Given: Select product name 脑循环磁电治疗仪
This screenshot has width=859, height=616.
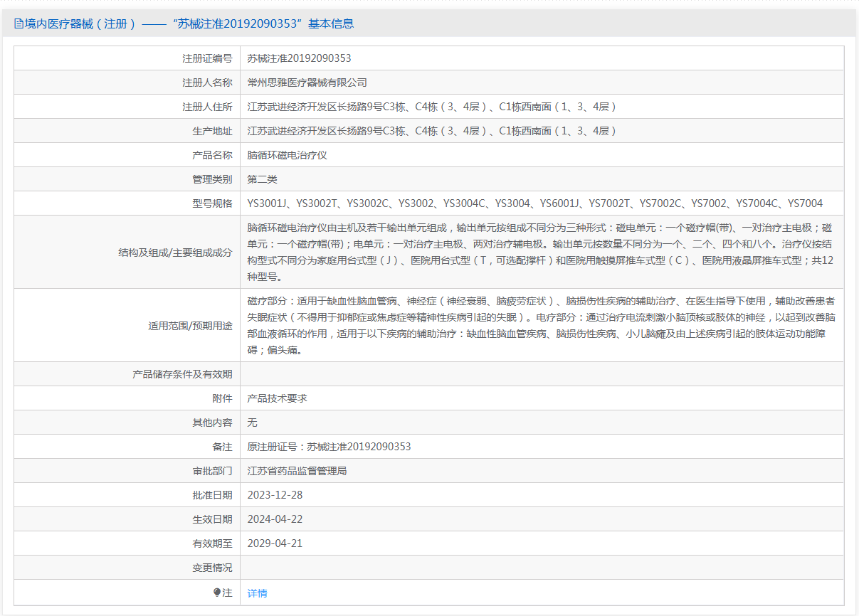Looking at the screenshot, I should (287, 155).
